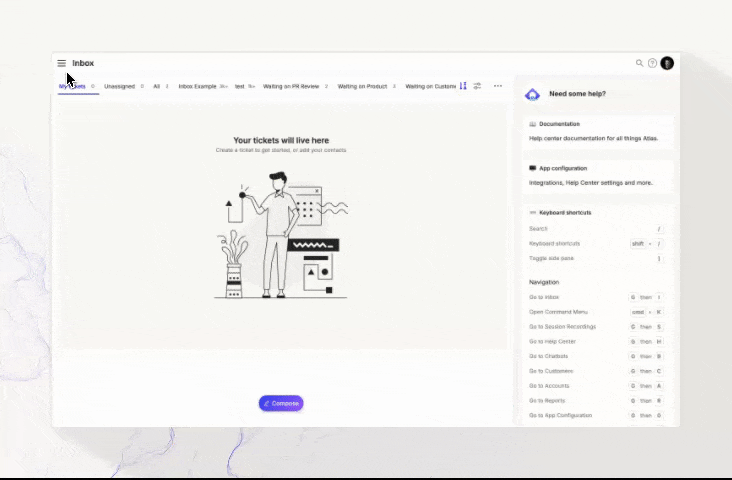Switch to the My Tickets tab
The image size is (732, 480).
pyautogui.click(x=72, y=86)
